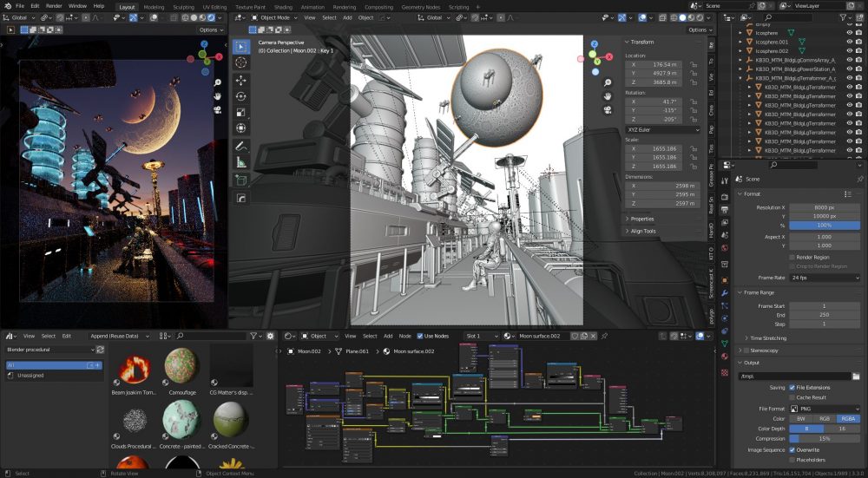Browse output folder icon next to /tmp\
This screenshot has height=478, width=868.
tap(856, 377)
